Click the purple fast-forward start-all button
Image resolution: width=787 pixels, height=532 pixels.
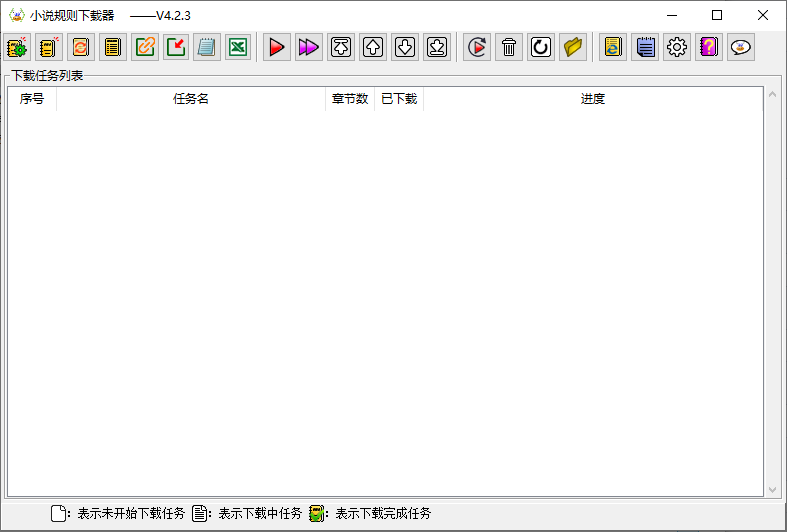[x=309, y=47]
